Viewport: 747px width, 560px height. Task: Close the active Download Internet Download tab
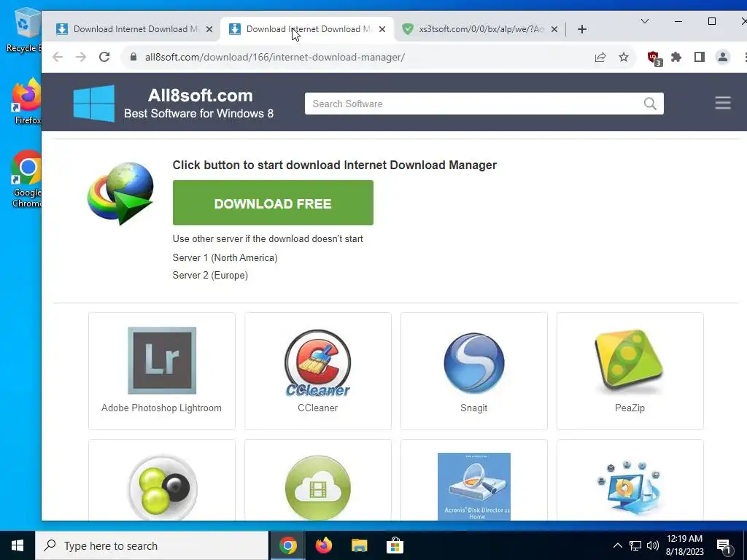click(x=382, y=29)
